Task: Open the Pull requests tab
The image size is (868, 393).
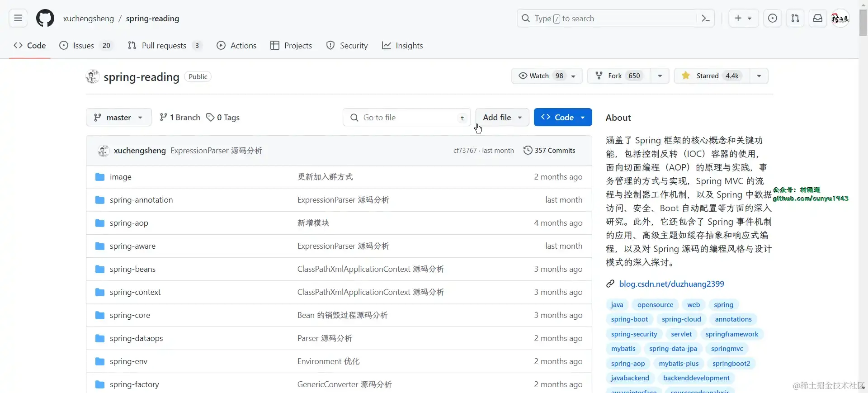Action: click(x=165, y=45)
